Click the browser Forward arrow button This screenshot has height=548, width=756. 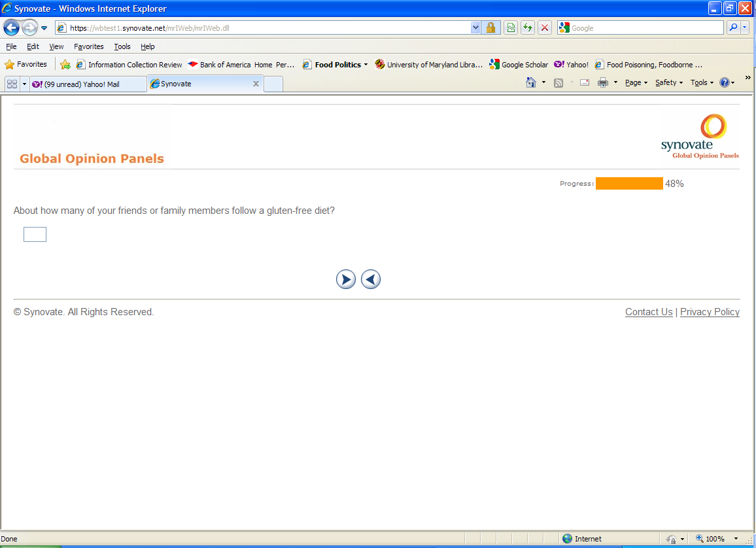(30, 28)
